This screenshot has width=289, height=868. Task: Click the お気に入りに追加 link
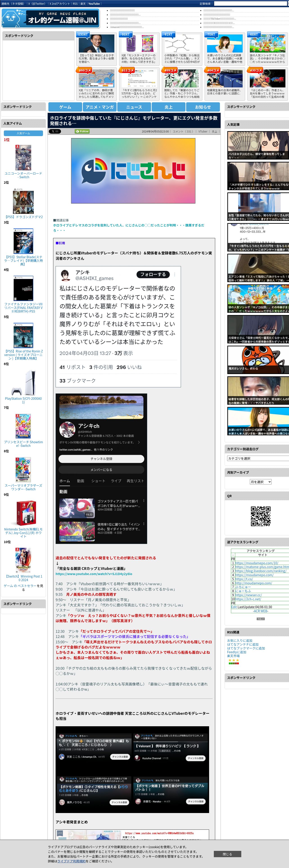239,641
